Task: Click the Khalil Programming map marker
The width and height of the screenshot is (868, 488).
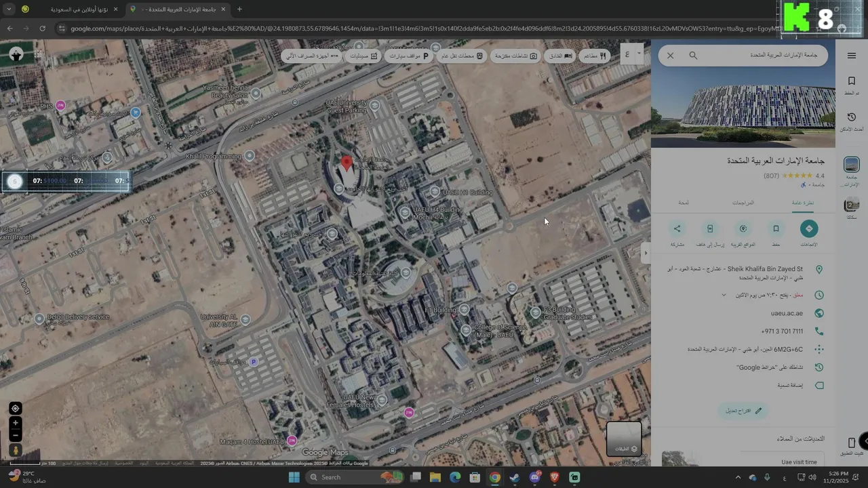Action: coord(250,156)
